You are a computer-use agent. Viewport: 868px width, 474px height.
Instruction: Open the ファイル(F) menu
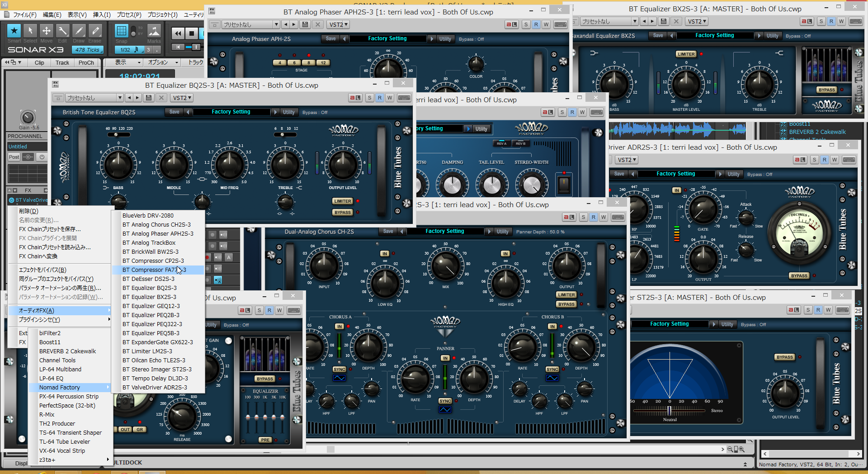point(24,15)
